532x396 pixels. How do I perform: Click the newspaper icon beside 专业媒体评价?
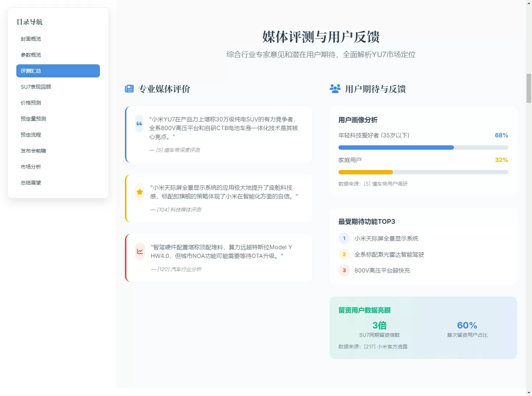coord(129,89)
